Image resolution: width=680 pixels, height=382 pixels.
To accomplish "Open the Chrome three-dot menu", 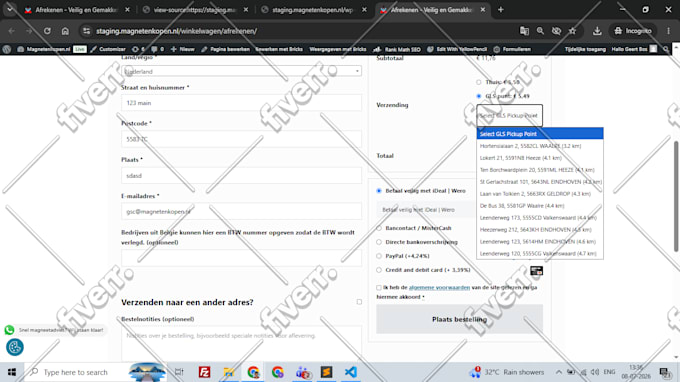I will point(668,31).
